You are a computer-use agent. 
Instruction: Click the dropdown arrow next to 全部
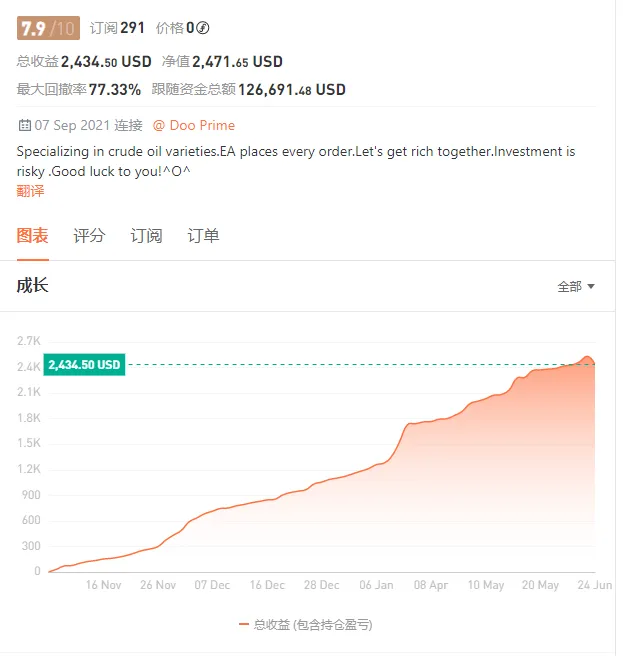[x=591, y=287]
